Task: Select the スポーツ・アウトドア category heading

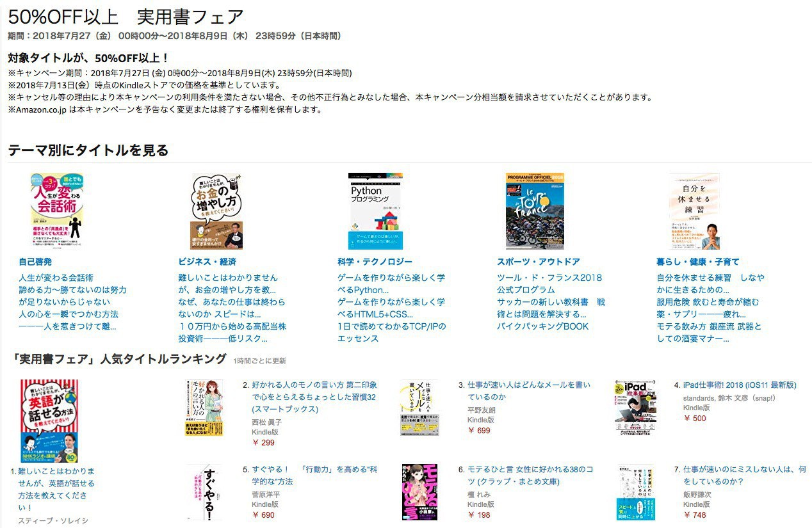Action: [x=539, y=262]
